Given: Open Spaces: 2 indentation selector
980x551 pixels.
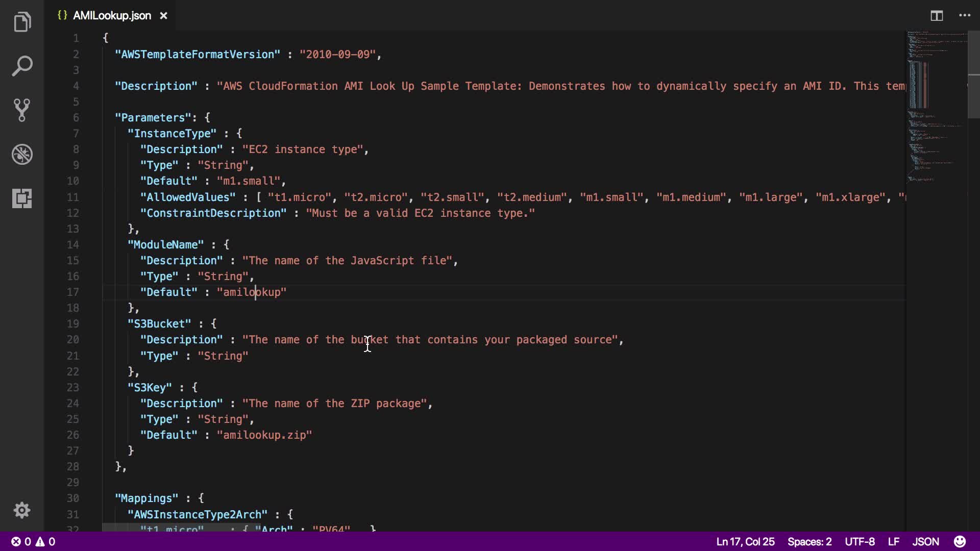Looking at the screenshot, I should (x=810, y=541).
